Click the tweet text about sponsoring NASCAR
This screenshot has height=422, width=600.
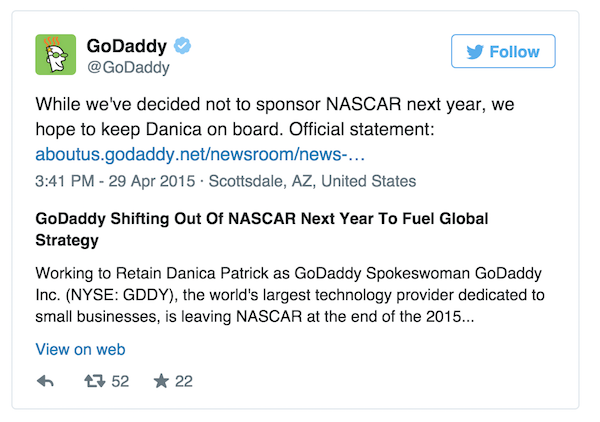tap(275, 117)
